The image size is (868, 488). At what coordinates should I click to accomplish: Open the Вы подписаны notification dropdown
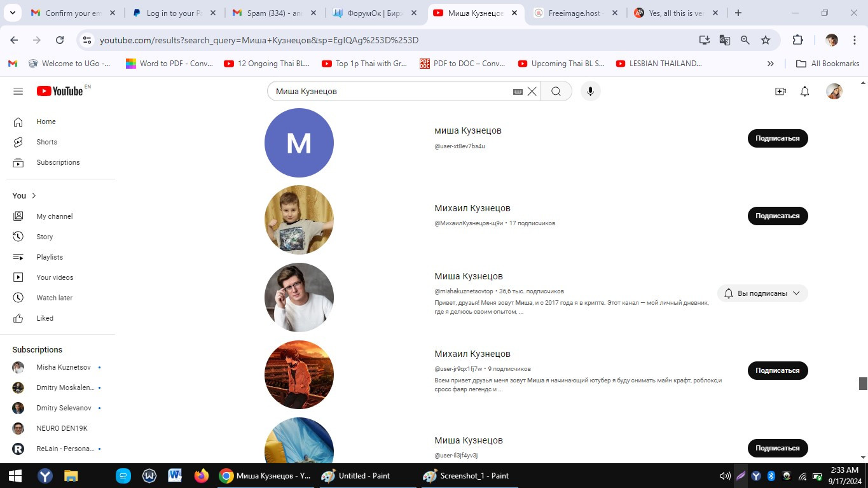762,293
